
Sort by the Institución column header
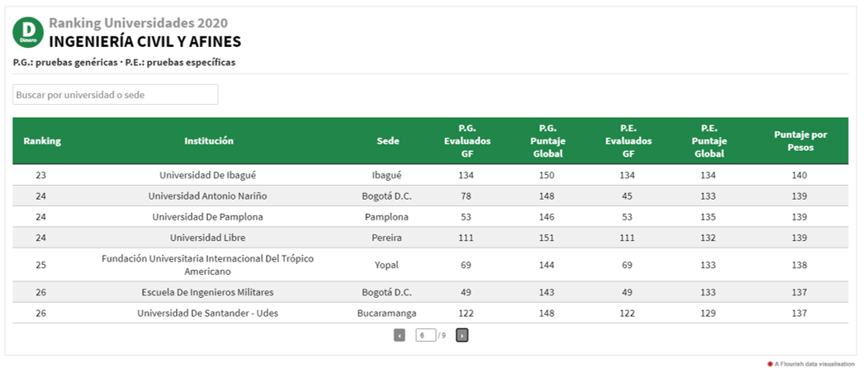209,141
